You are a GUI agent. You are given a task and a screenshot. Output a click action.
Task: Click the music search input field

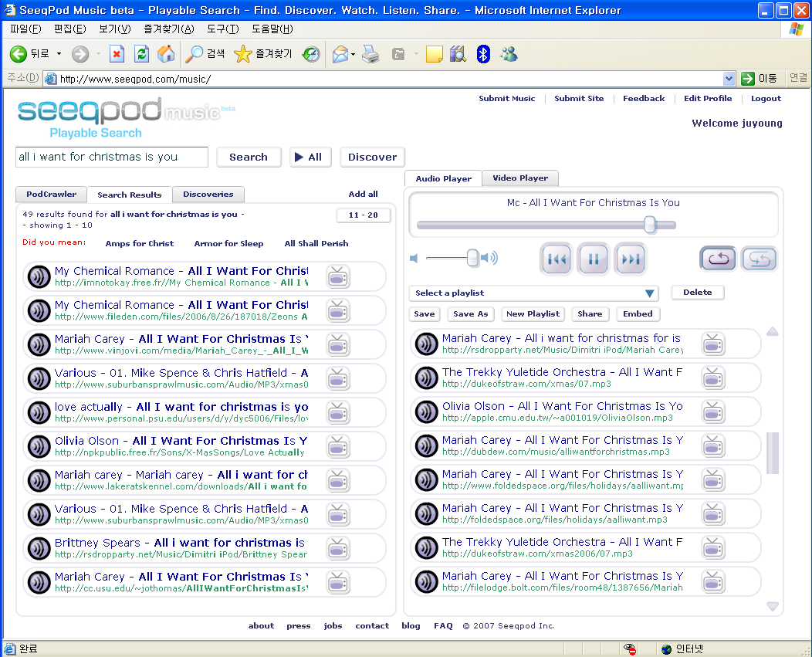(112, 157)
